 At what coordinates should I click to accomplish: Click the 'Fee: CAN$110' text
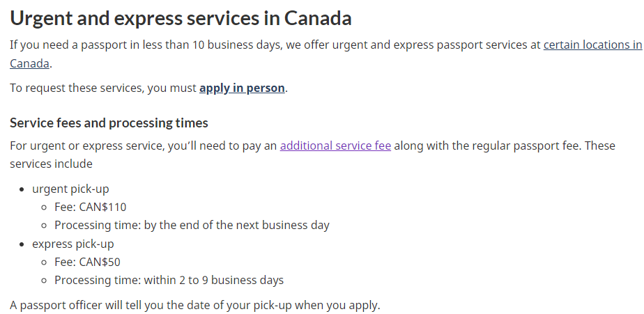91,207
